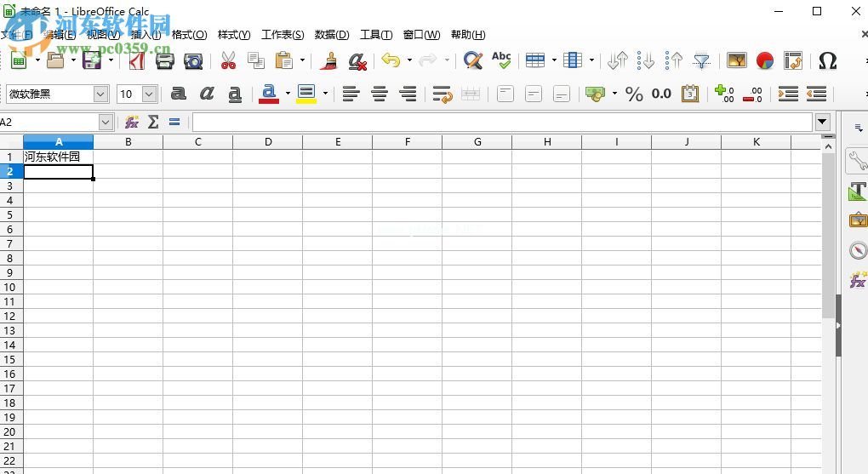Open the 帮助(H) menu
This screenshot has width=868, height=474.
click(x=468, y=35)
